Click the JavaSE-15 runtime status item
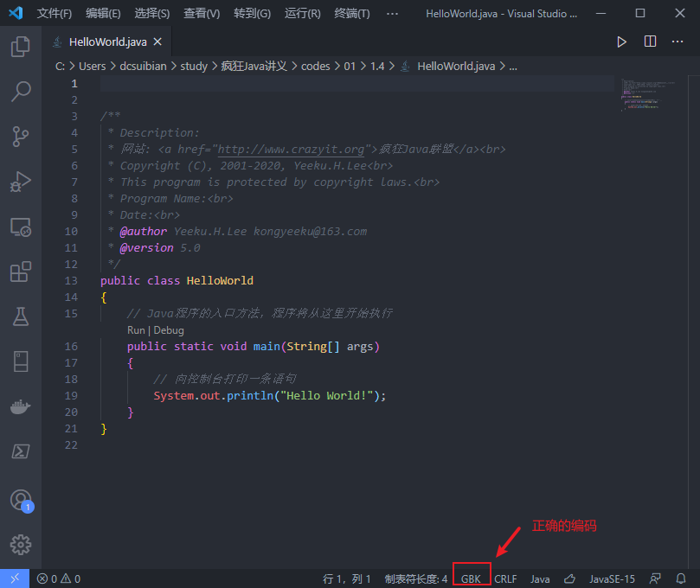The width and height of the screenshot is (700, 588). [612, 578]
